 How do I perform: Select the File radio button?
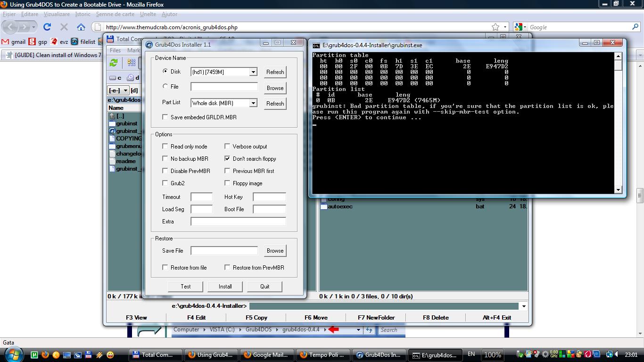[165, 86]
